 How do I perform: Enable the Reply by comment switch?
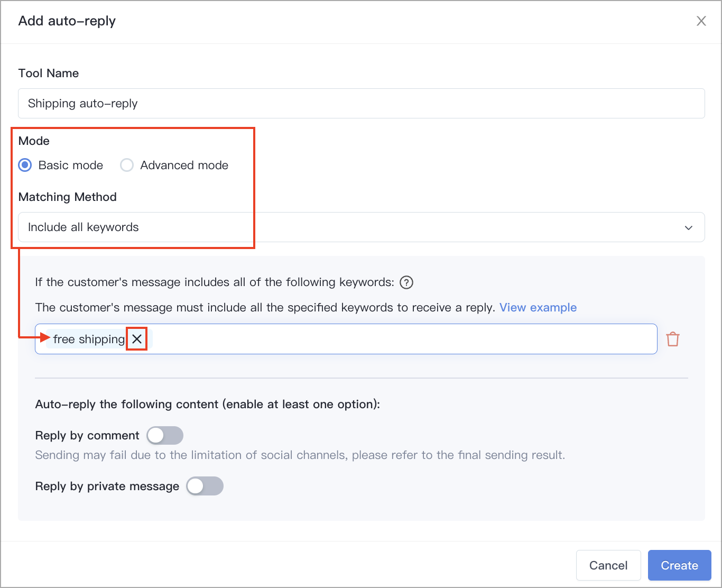[165, 436]
